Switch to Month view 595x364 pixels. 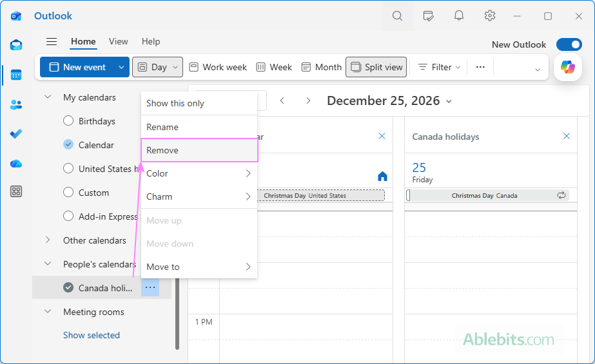322,67
